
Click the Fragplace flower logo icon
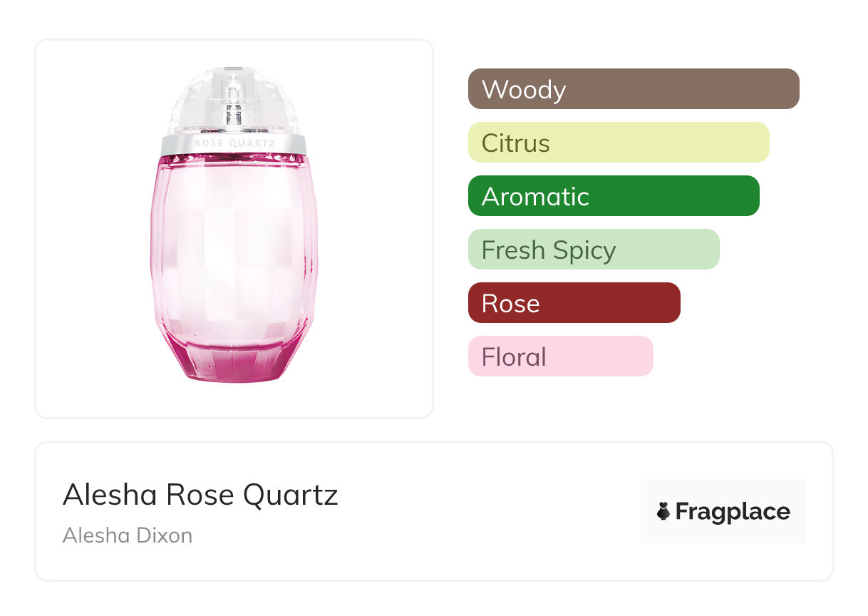coord(663,511)
